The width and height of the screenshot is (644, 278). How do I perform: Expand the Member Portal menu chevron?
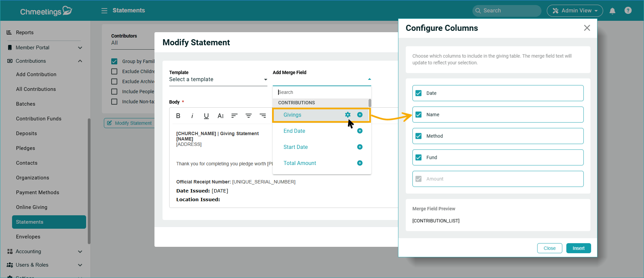tap(80, 48)
